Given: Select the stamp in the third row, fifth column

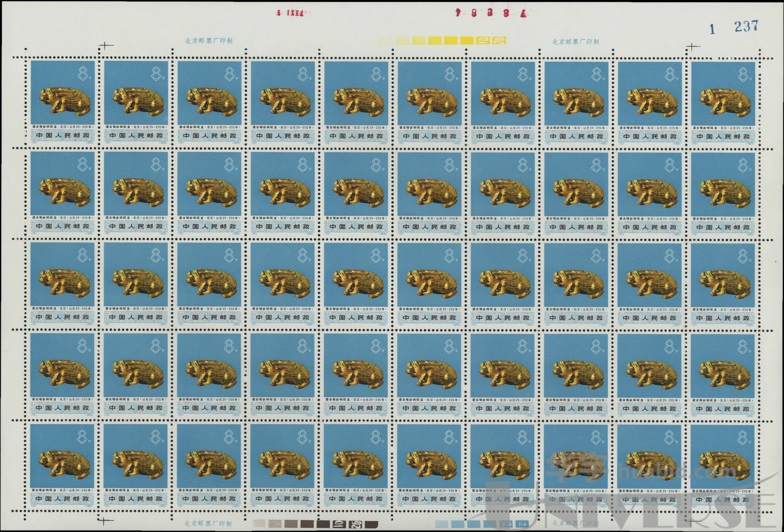Looking at the screenshot, I should [356, 284].
